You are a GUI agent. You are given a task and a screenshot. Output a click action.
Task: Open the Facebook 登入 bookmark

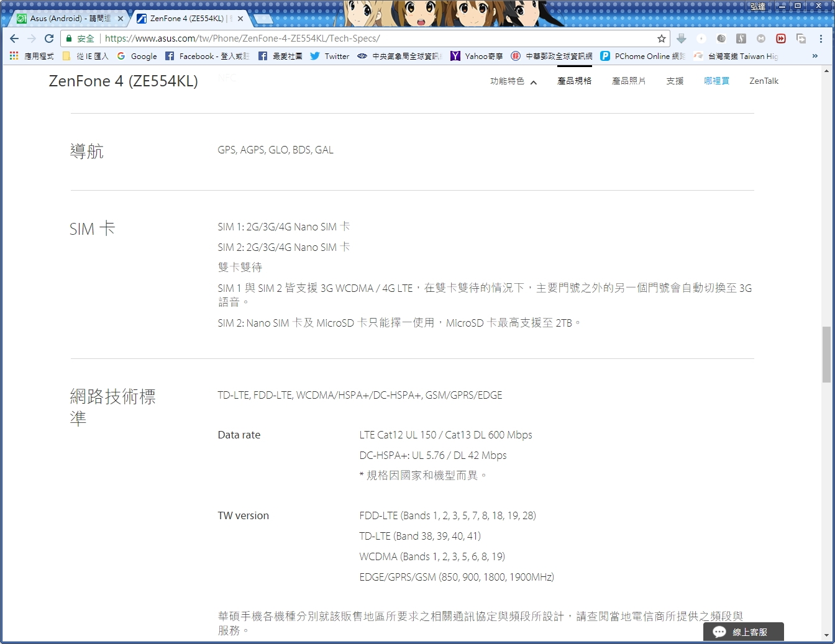coord(208,56)
